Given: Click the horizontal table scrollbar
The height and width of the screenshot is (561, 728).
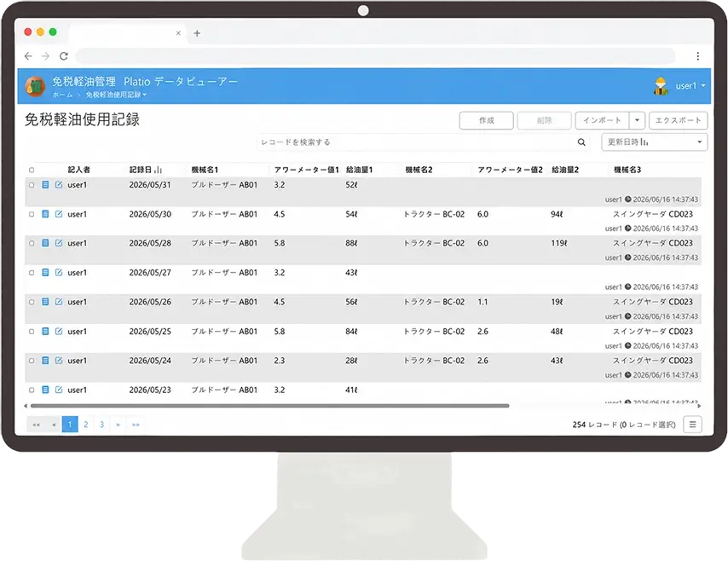Looking at the screenshot, I should 269,406.
